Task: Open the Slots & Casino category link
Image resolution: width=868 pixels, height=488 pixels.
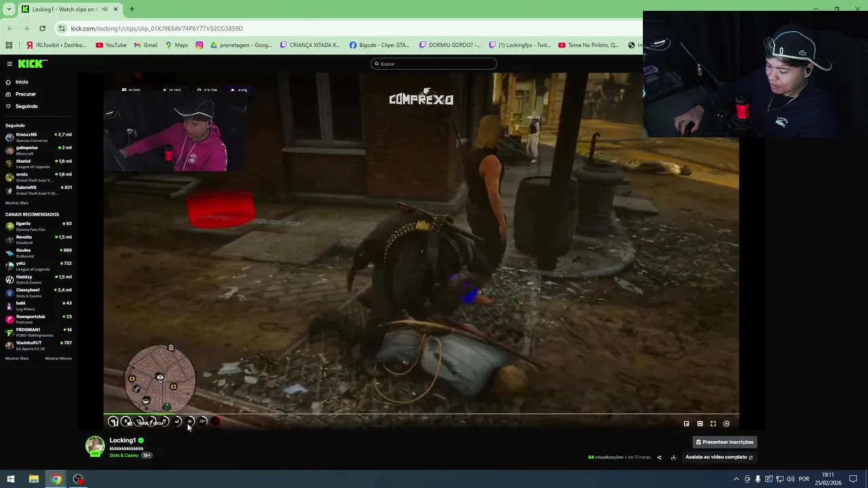Action: pos(123,455)
